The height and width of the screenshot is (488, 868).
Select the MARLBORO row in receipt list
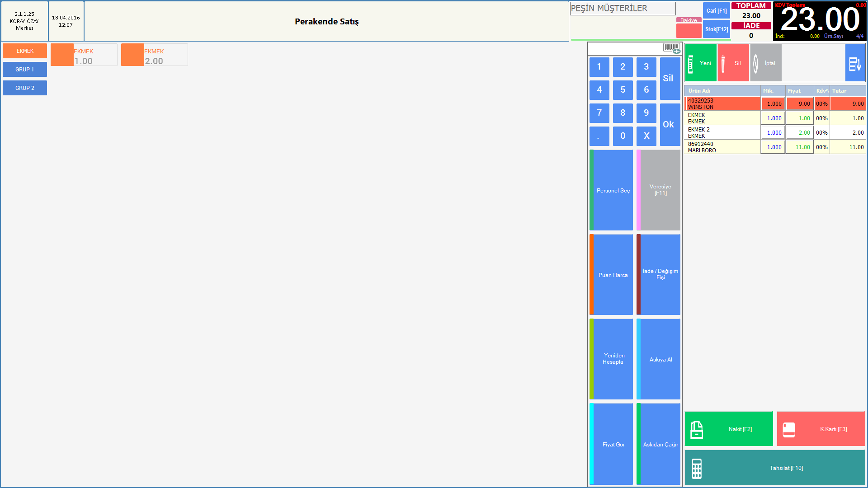point(722,147)
